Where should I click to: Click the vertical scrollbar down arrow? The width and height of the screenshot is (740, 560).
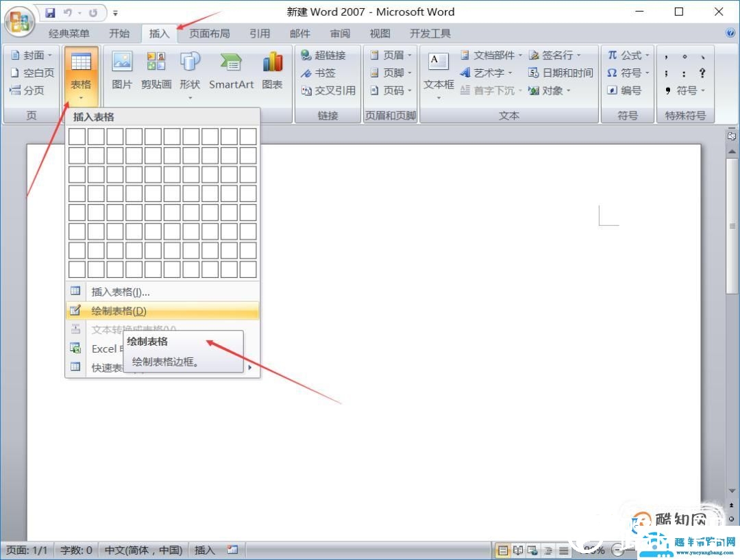click(x=732, y=491)
